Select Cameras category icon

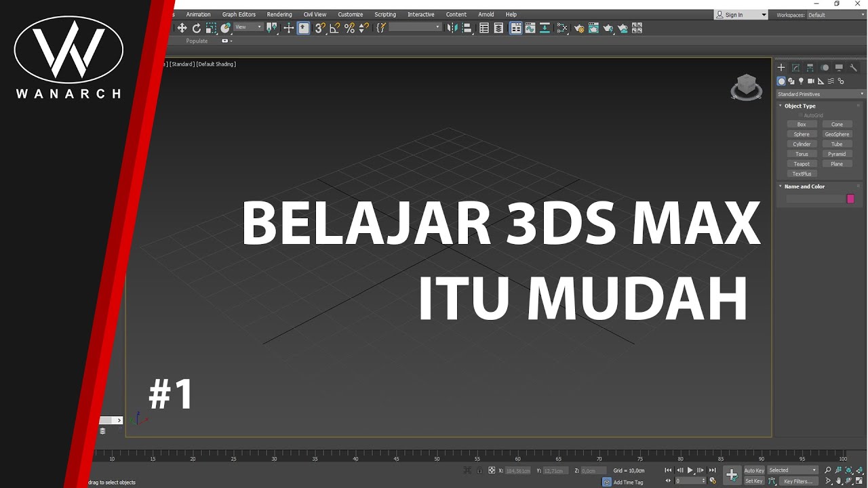point(811,81)
